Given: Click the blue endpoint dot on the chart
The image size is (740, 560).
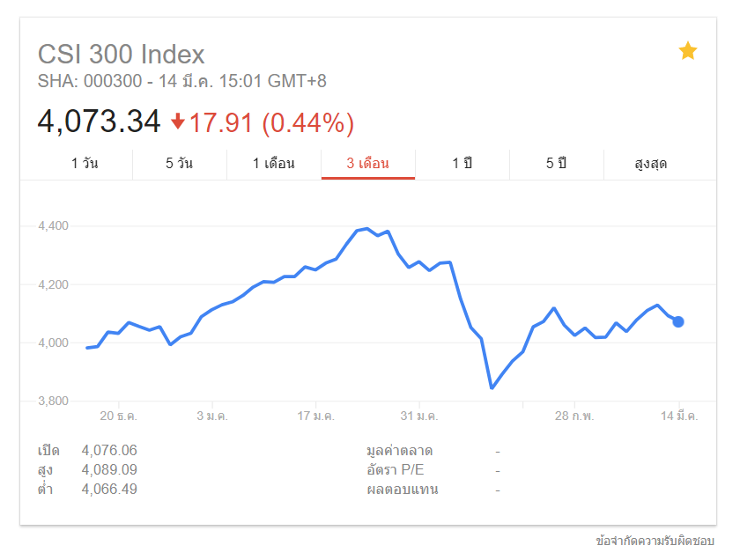Looking at the screenshot, I should [x=678, y=321].
